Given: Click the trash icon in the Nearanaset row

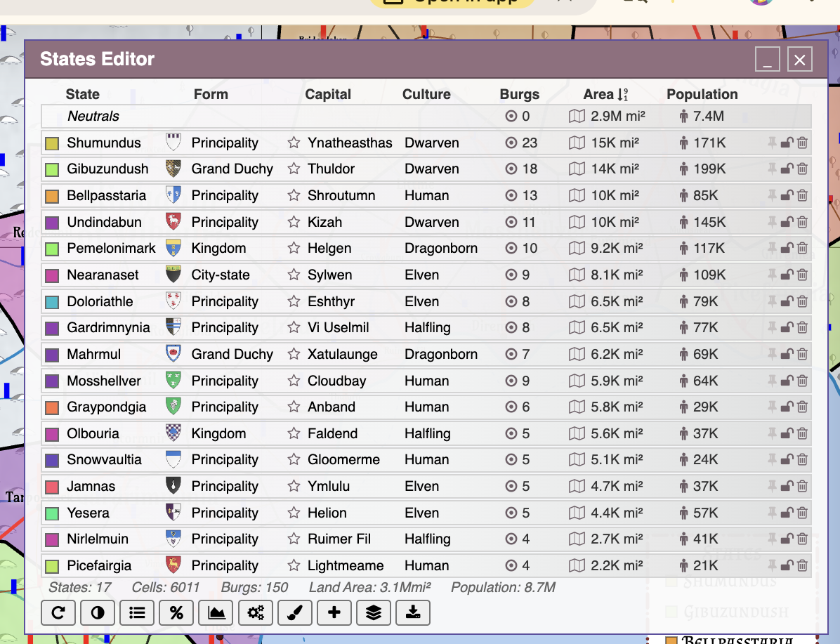Looking at the screenshot, I should tap(802, 275).
